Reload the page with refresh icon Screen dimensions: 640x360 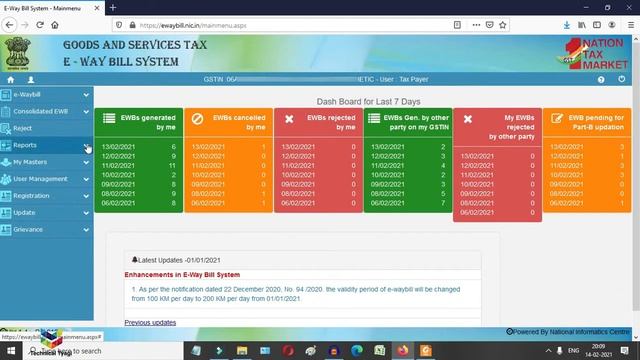point(40,25)
